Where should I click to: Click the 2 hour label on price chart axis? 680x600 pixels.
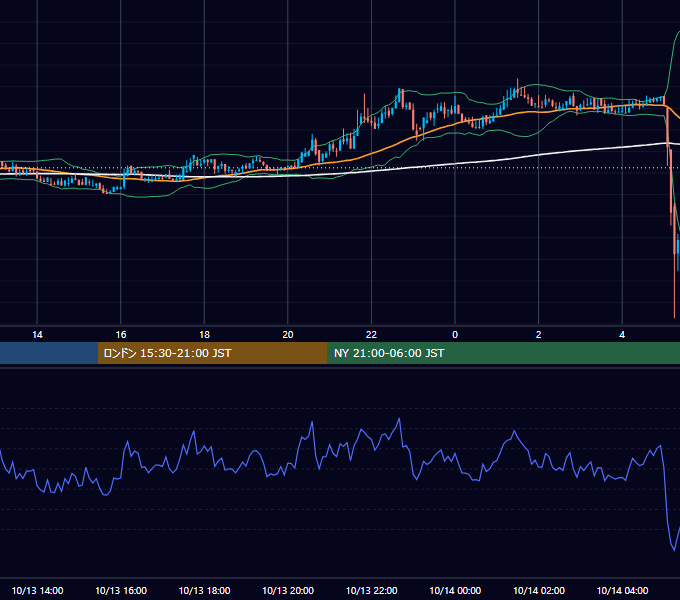pos(539,335)
